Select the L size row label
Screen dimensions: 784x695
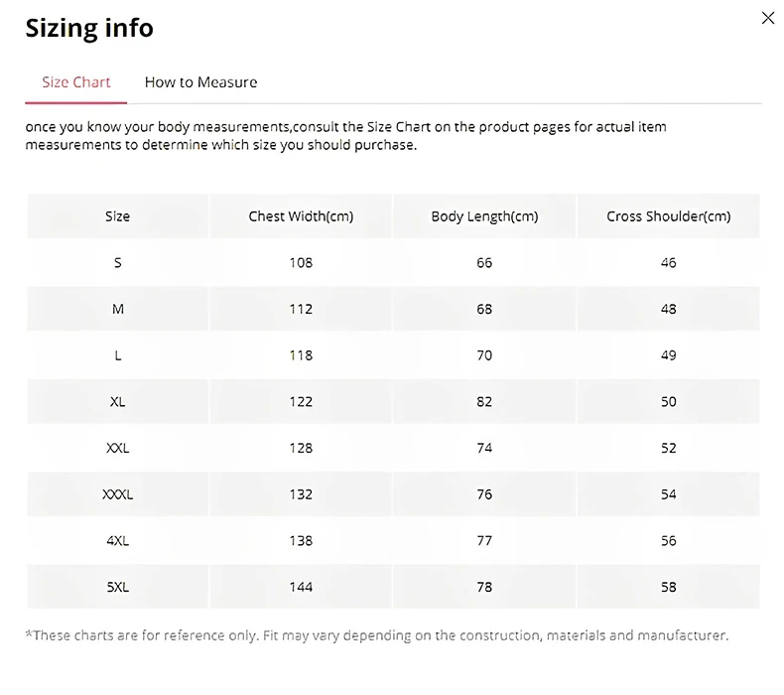point(118,355)
